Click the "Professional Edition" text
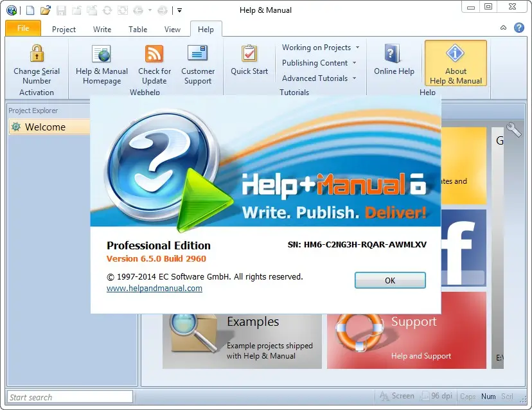 point(159,245)
